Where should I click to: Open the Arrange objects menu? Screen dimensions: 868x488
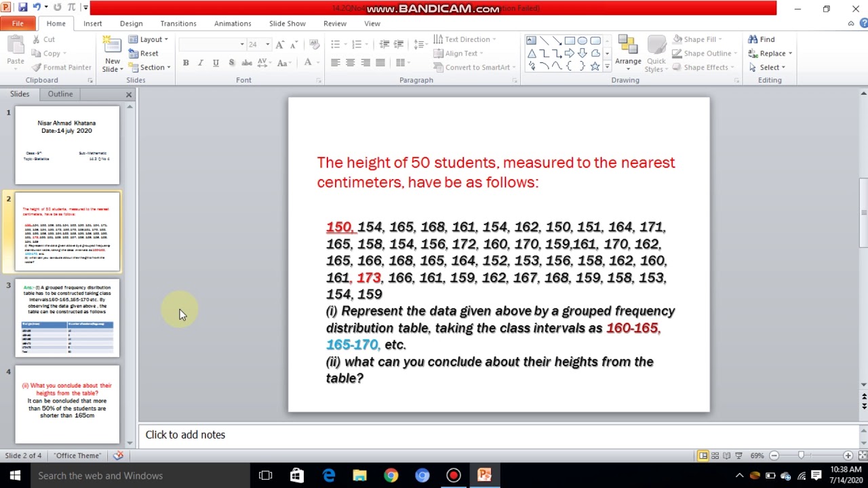(628, 53)
